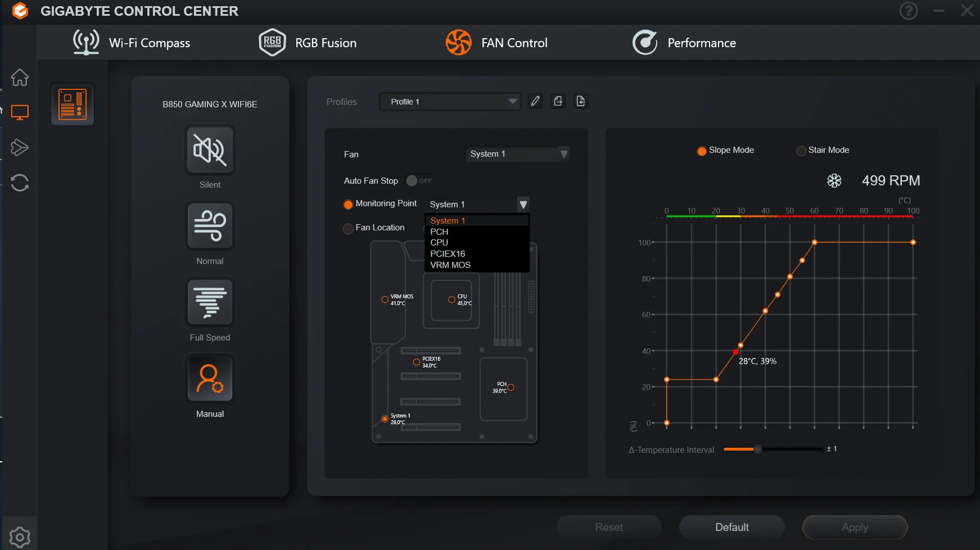Choose System 1 in the monitoring list
Image resolution: width=980 pixels, height=550 pixels.
[x=477, y=221]
